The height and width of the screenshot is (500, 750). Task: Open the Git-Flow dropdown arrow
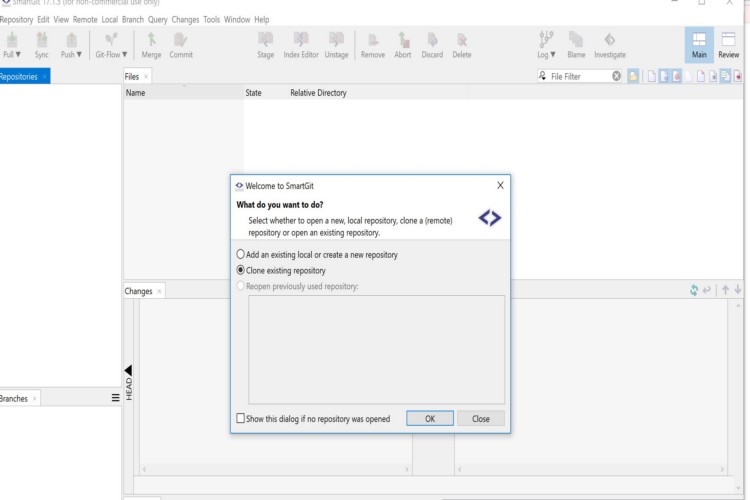[x=124, y=55]
